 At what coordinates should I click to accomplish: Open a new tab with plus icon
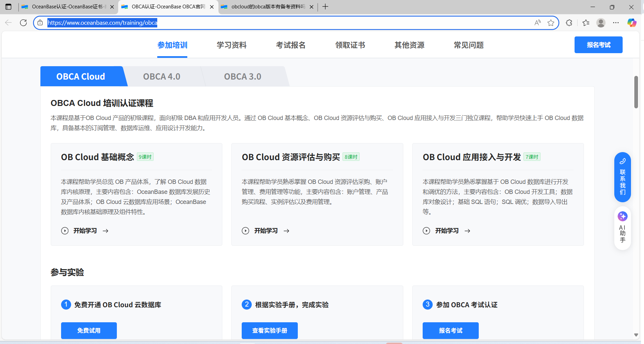[x=326, y=7]
